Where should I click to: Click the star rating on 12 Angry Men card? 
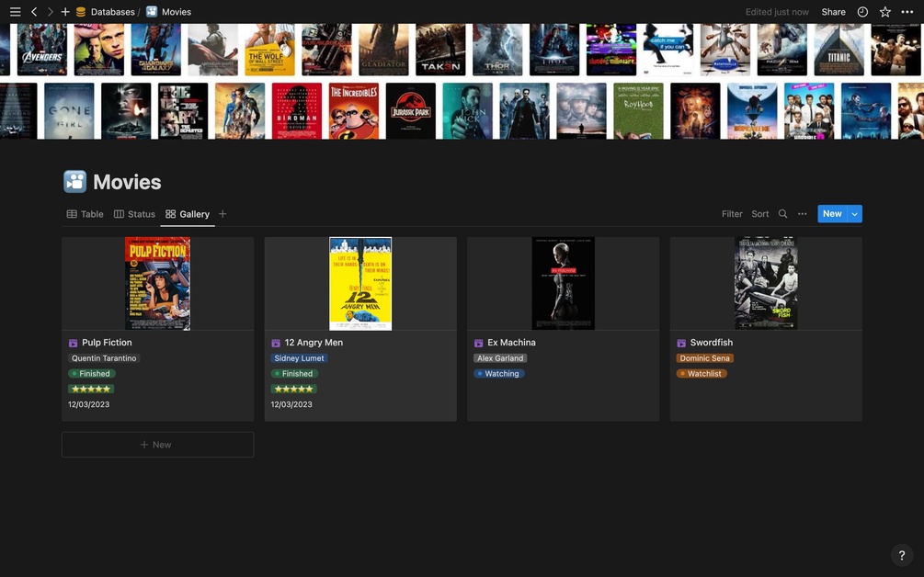click(293, 389)
